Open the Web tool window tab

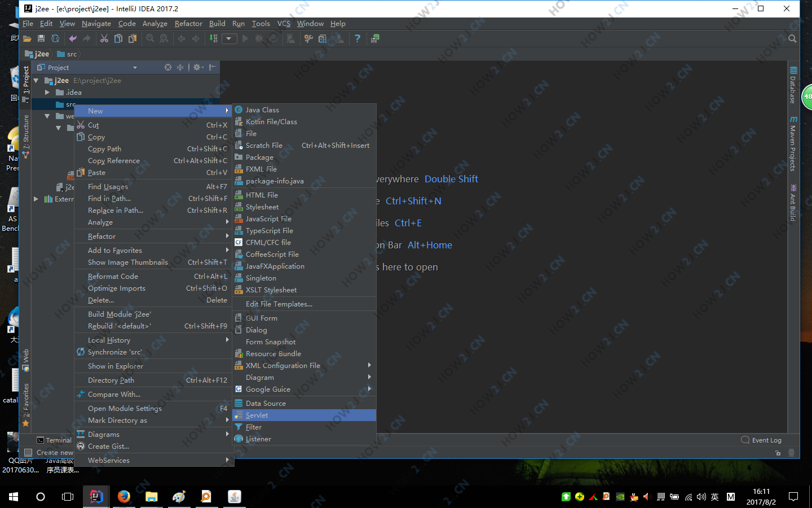(26, 360)
